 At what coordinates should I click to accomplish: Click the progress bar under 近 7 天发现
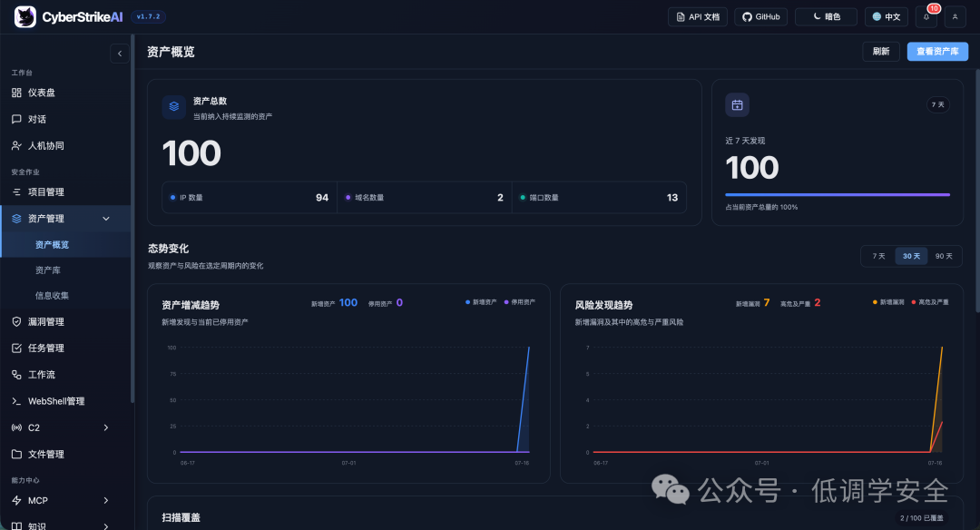(x=838, y=195)
